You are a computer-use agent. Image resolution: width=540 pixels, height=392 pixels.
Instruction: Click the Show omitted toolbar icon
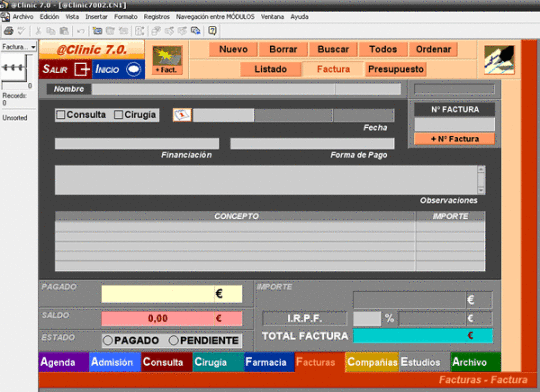pyautogui.click(x=182, y=31)
